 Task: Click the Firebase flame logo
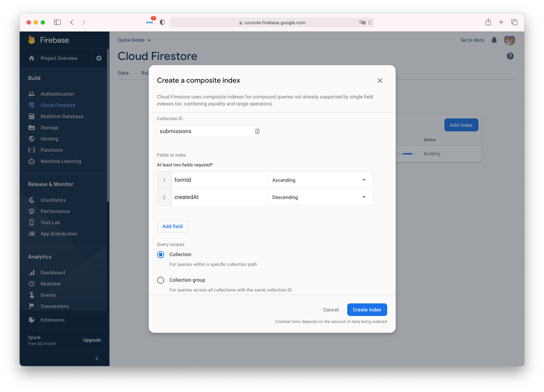pos(32,40)
